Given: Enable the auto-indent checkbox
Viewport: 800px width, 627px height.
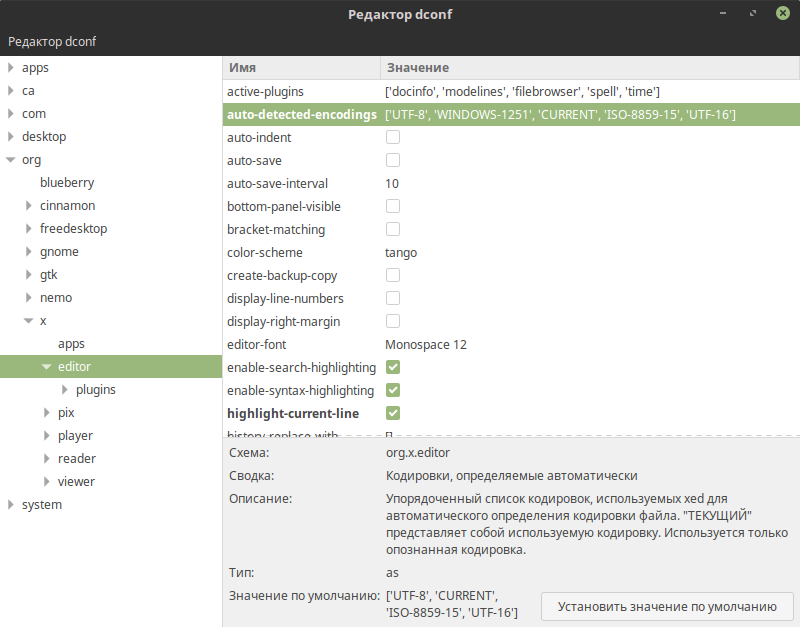Looking at the screenshot, I should point(393,138).
